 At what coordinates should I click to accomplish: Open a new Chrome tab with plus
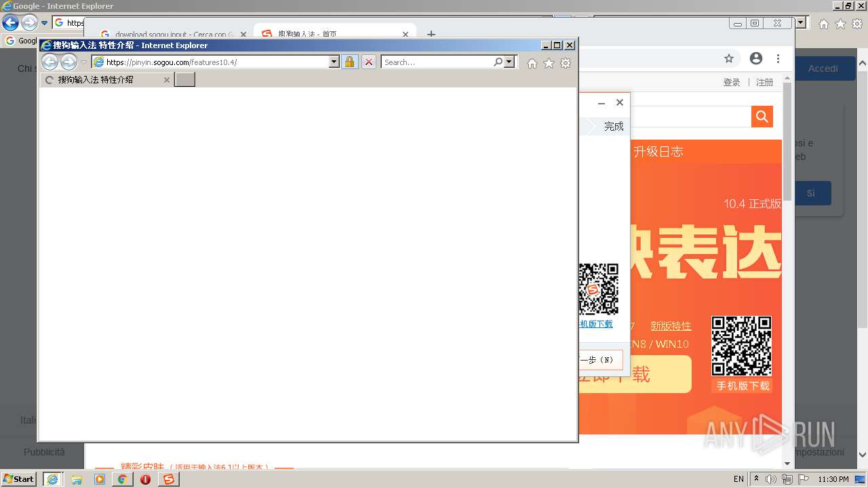(431, 34)
